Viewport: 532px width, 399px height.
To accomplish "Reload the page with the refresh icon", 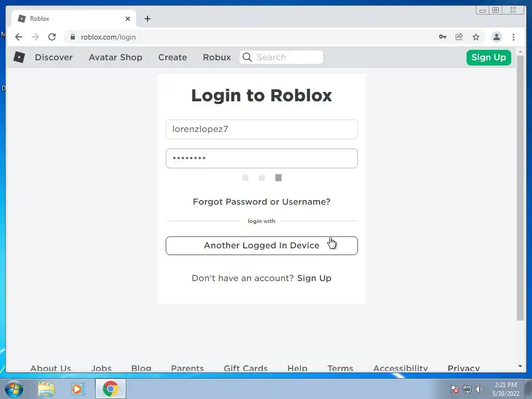I will coord(52,37).
